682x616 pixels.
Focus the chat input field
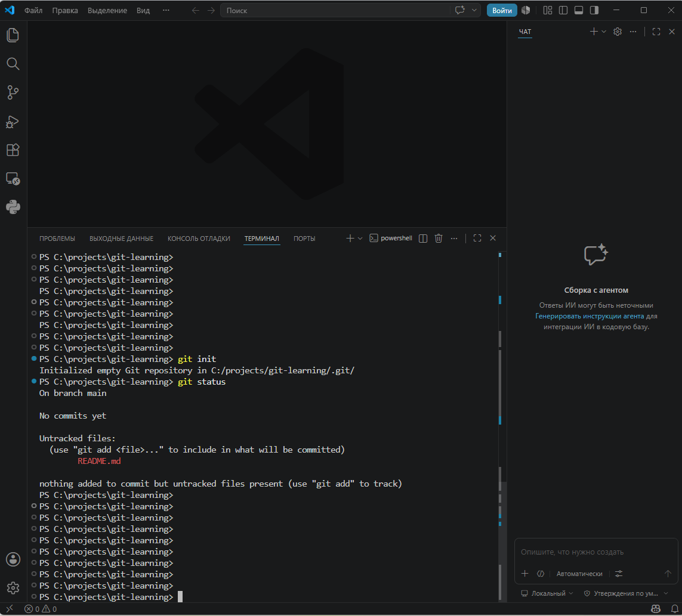coord(596,552)
